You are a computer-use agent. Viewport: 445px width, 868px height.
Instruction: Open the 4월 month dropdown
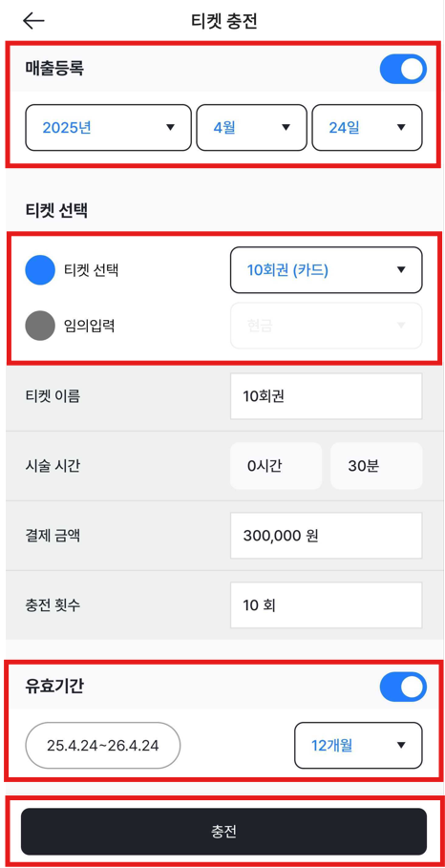coord(252,128)
